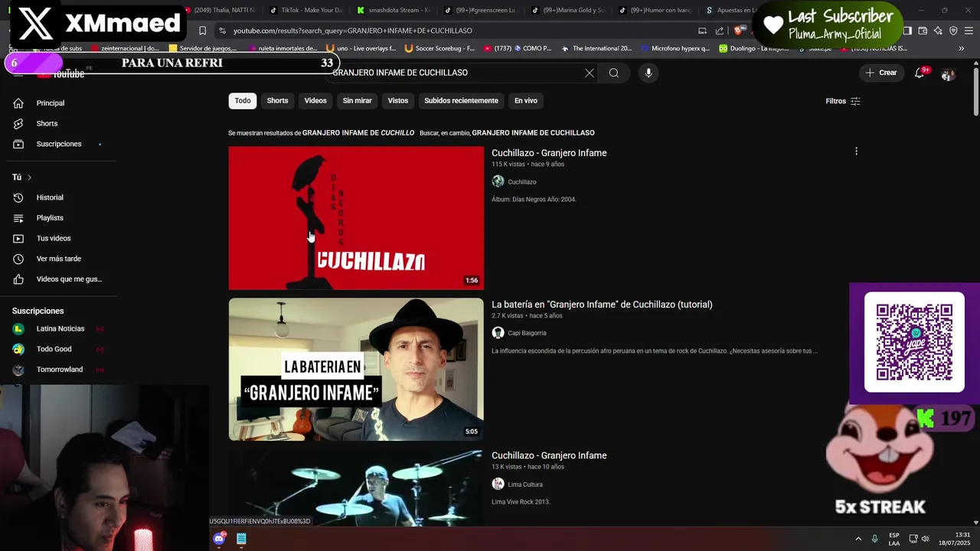
Task: Click the La batería en Granjero Infame thumbnail
Action: 356,369
